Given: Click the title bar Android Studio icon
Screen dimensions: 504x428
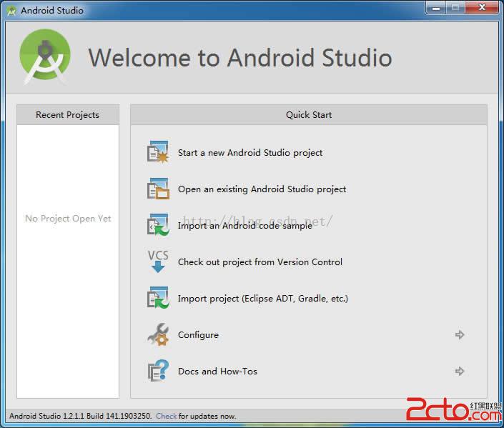Looking at the screenshot, I should click(x=11, y=11).
